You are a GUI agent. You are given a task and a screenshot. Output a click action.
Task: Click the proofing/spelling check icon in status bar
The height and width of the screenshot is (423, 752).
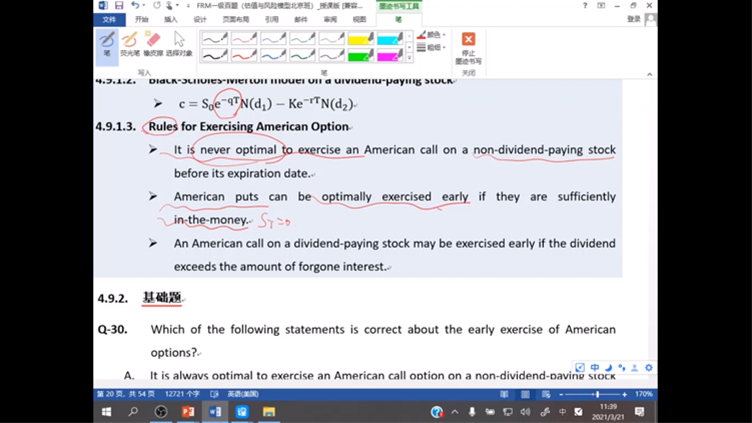[x=214, y=394]
